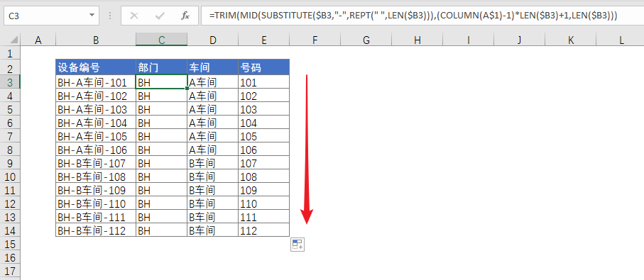Select column A header
Image resolution: width=644 pixels, height=280 pixels.
[38, 40]
